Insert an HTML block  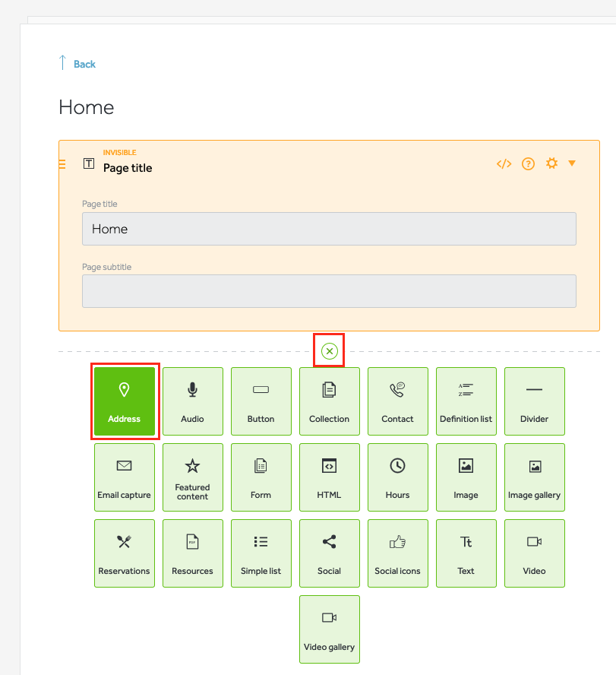click(329, 477)
